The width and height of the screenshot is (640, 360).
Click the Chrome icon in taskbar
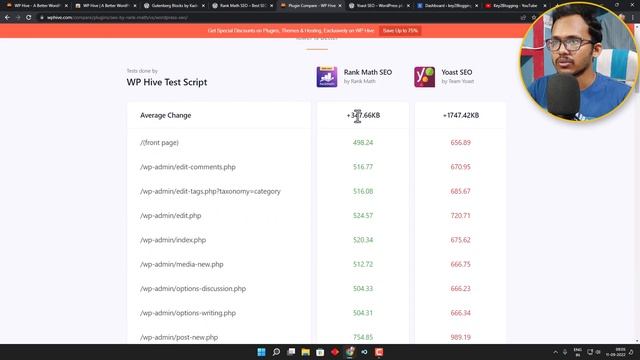350,352
